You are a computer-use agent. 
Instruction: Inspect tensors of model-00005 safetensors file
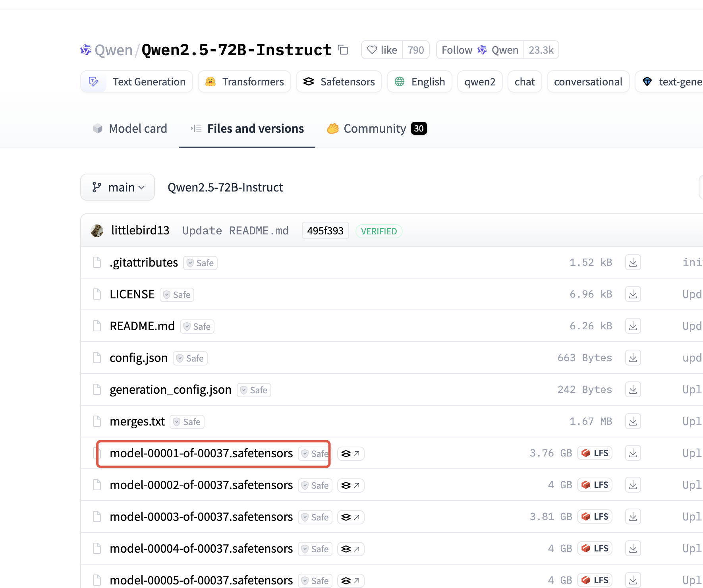coord(351,580)
